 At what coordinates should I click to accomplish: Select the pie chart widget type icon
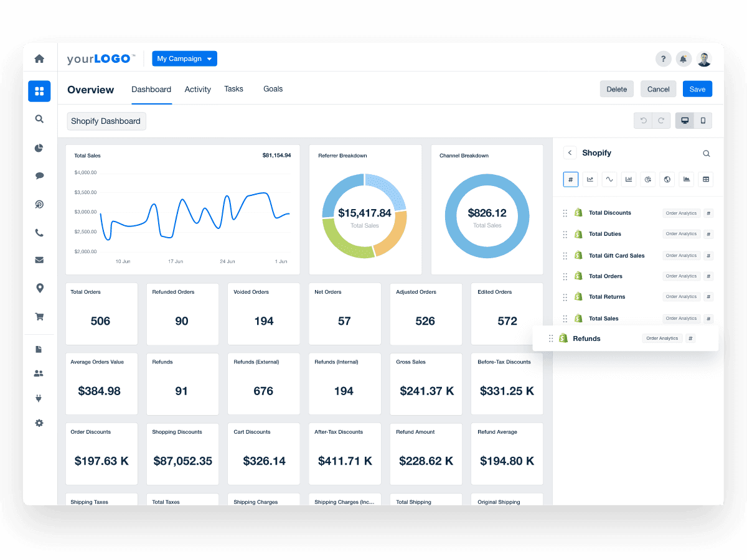[x=647, y=179]
